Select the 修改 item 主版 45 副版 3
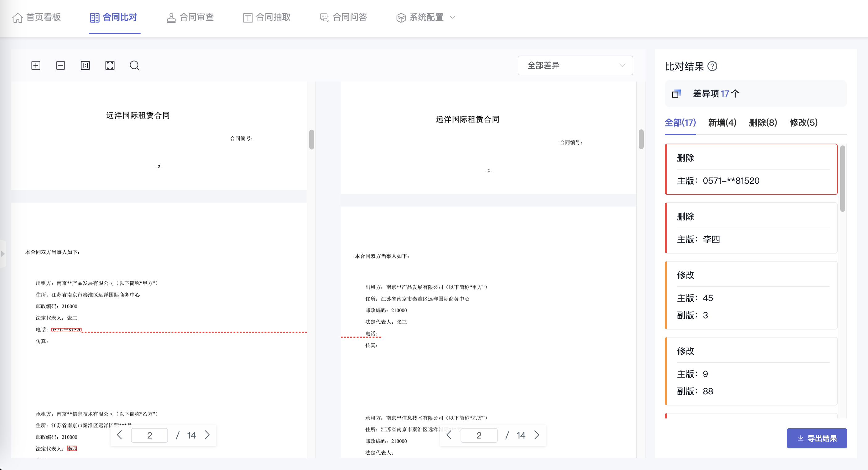Viewport: 868px width, 470px height. point(752,295)
